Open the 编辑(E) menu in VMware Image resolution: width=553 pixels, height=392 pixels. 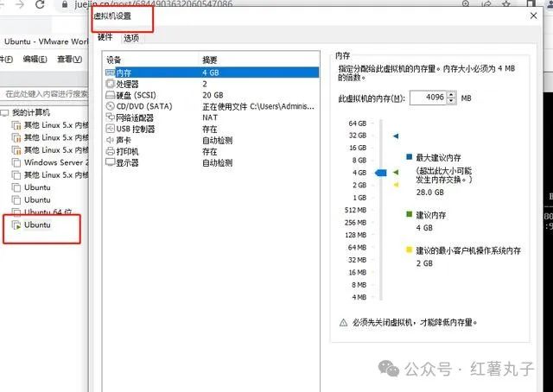pos(35,59)
